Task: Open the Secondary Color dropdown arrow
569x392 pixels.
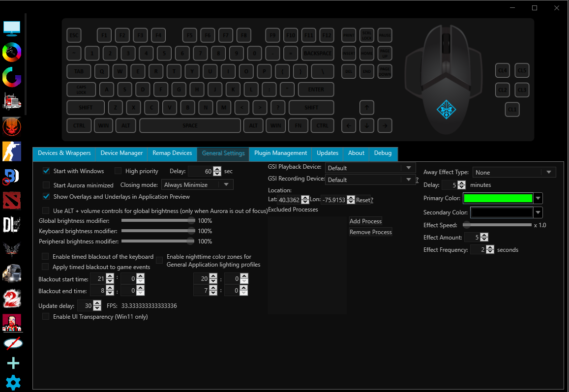Action: tap(538, 212)
